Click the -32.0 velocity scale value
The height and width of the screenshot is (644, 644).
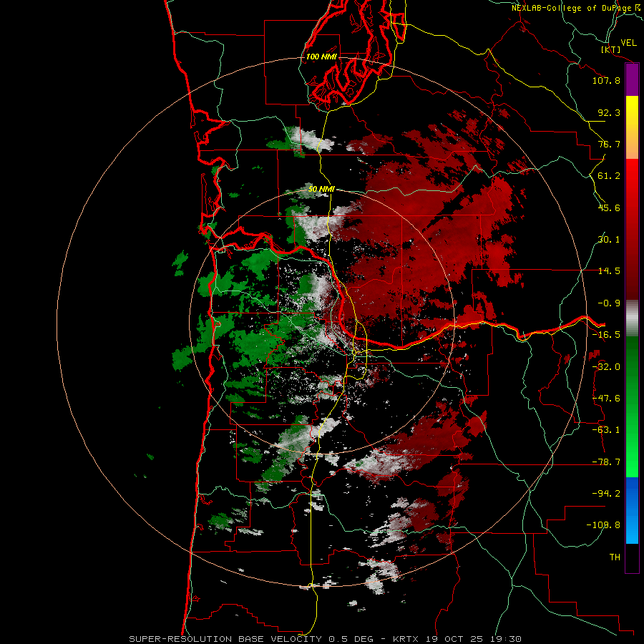[x=606, y=367]
